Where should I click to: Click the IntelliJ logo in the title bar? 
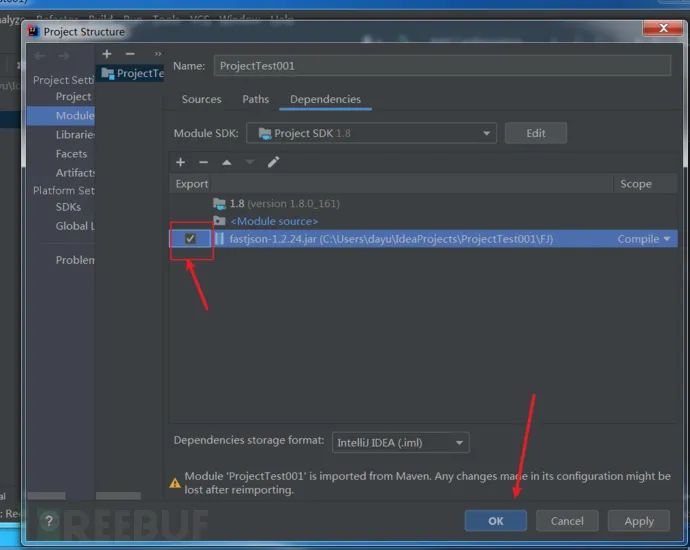(33, 32)
